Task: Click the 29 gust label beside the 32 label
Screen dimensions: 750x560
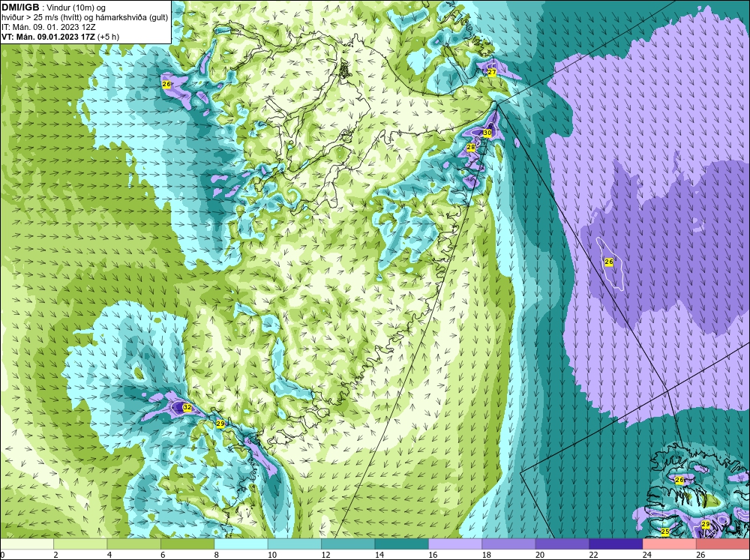Action: [x=220, y=424]
